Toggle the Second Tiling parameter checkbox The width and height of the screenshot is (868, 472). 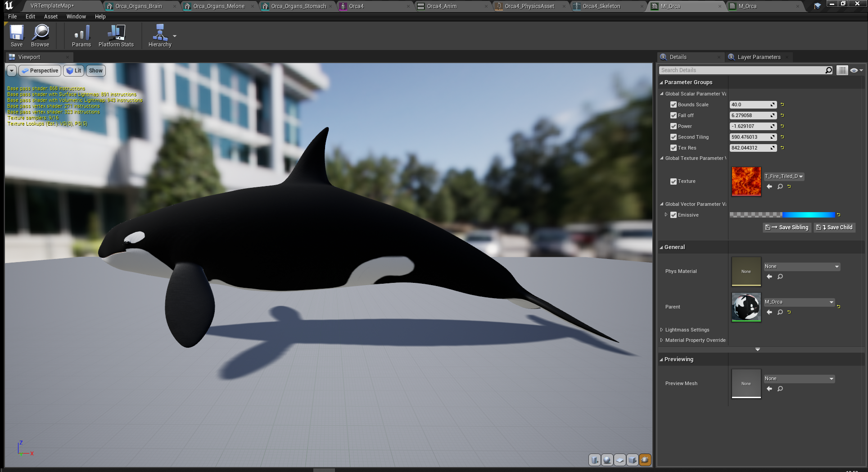[674, 137]
